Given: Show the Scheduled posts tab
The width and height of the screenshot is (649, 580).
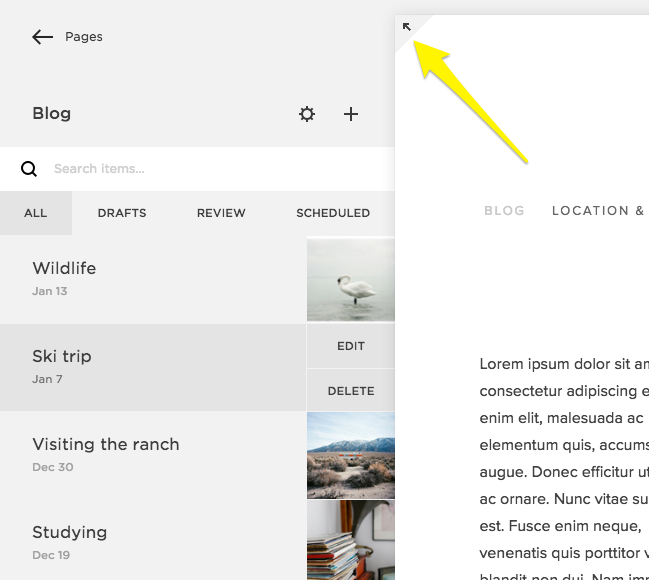Looking at the screenshot, I should [333, 213].
